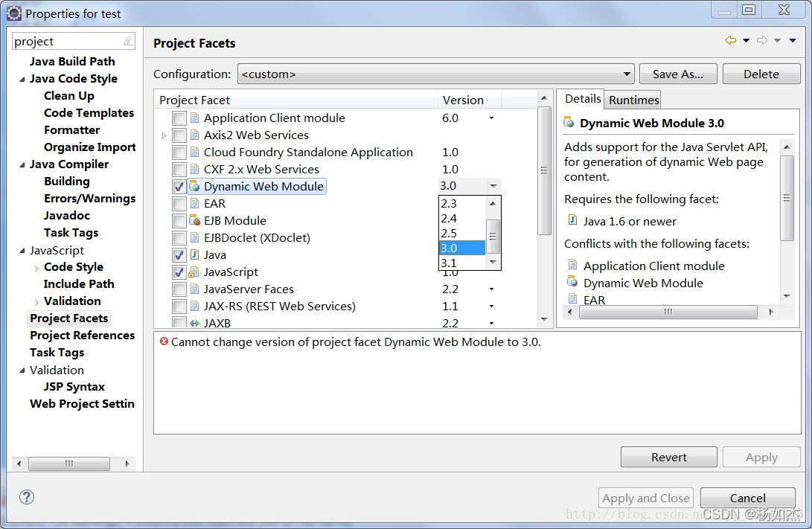This screenshot has width=812, height=529.
Task: Enable the JavaServer Faces checkbox
Action: (x=179, y=289)
